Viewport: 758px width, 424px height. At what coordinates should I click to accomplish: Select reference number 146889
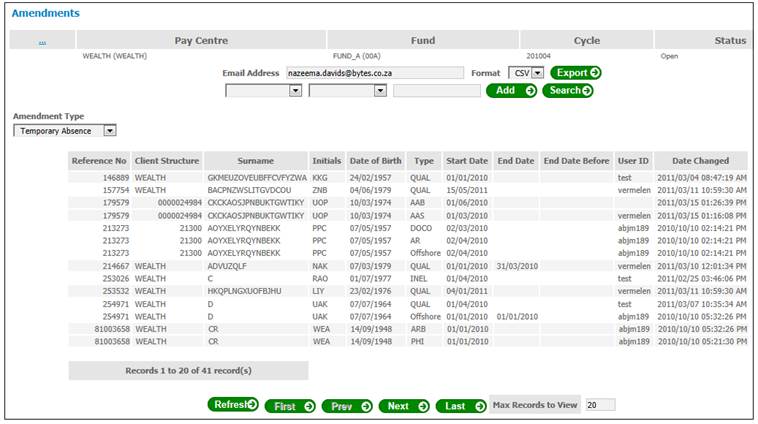pyautogui.click(x=116, y=178)
